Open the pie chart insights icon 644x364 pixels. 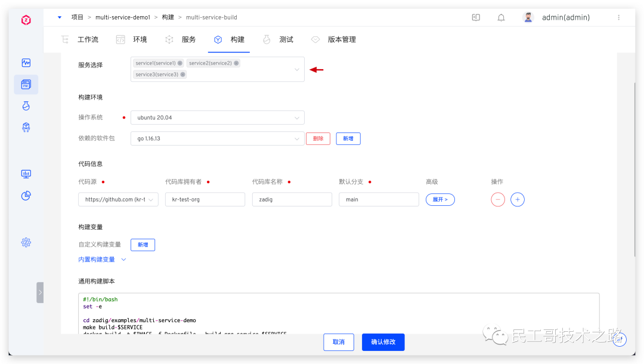point(26,196)
